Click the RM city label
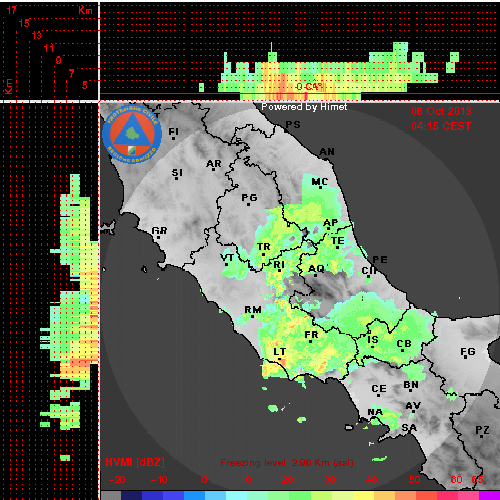The image size is (500, 500). click(253, 310)
